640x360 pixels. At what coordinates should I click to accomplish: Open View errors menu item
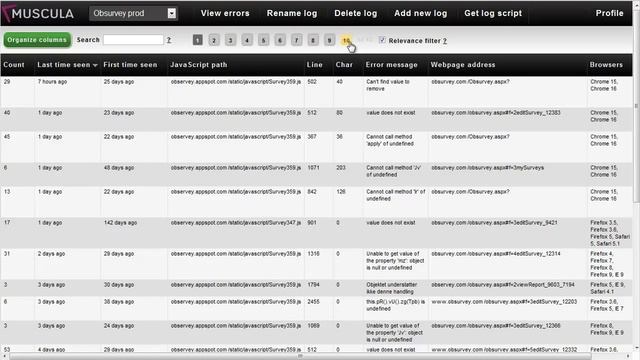click(225, 13)
